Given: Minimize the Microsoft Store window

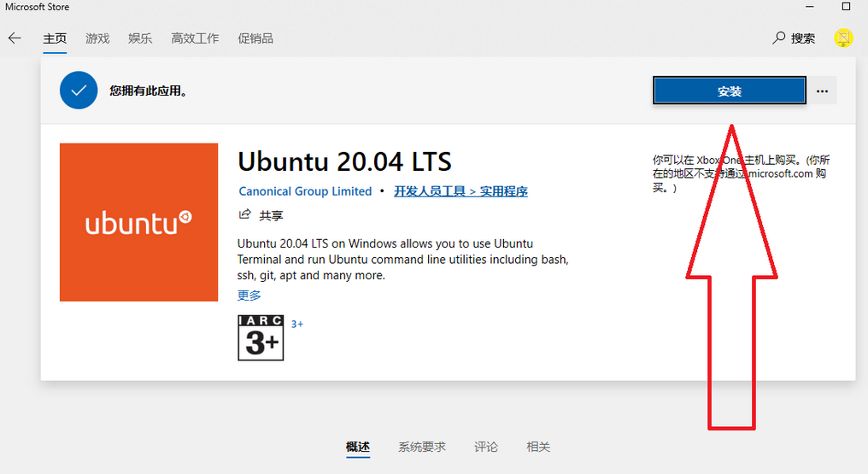Looking at the screenshot, I should pos(809,7).
